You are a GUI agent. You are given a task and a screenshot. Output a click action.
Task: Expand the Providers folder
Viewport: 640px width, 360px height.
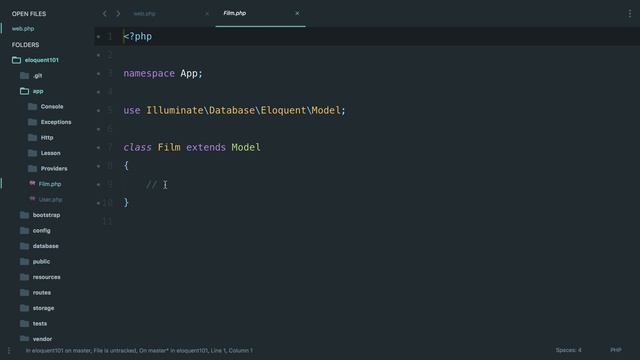(x=48, y=169)
